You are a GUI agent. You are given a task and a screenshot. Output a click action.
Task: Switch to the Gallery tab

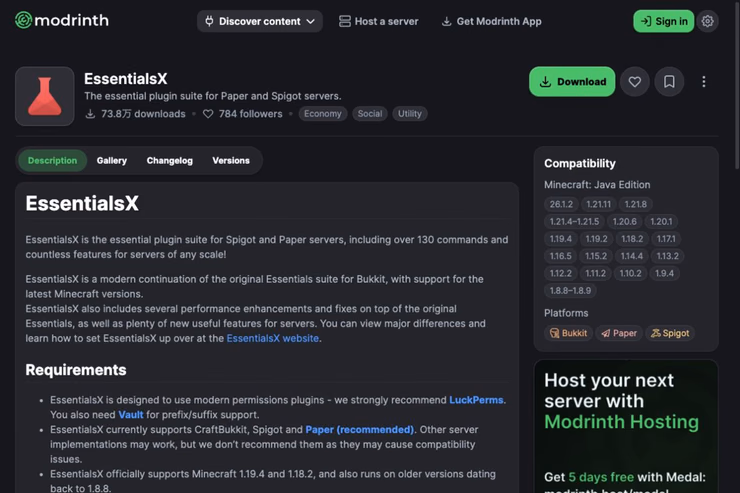click(112, 160)
